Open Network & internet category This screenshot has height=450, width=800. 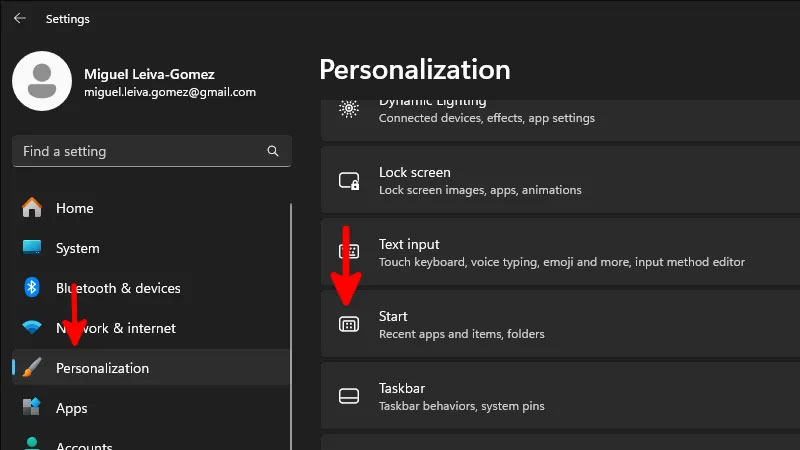pyautogui.click(x=151, y=328)
